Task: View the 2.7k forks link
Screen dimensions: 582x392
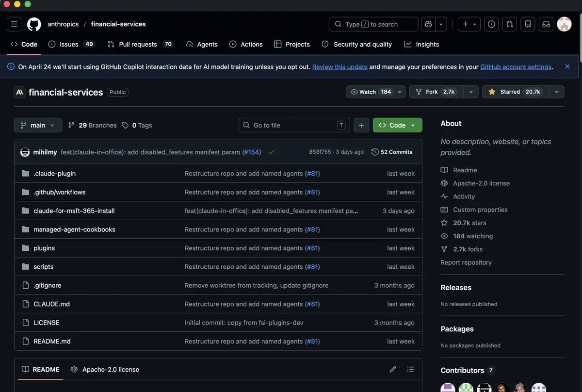Action: pos(462,249)
